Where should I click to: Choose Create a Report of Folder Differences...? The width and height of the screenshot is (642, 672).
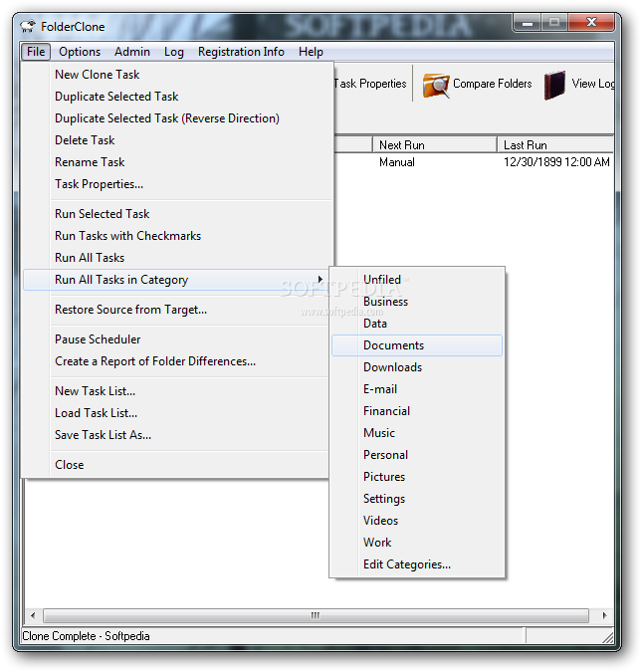pos(178,361)
